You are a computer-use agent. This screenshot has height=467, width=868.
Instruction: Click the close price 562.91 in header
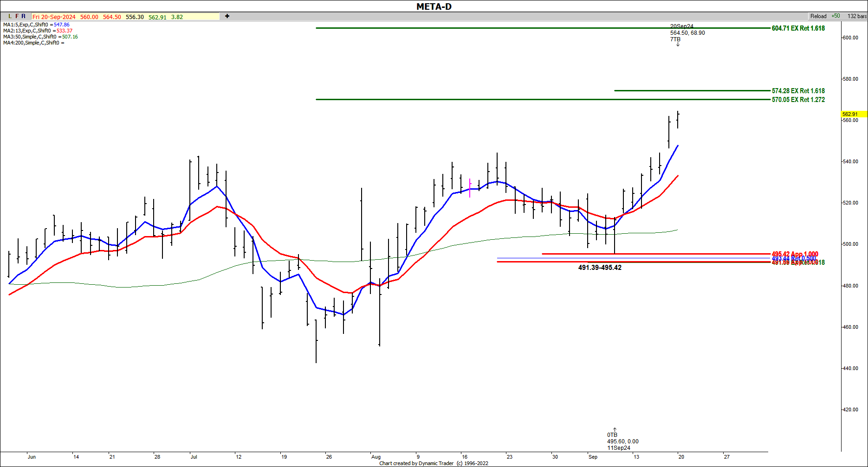pos(157,17)
